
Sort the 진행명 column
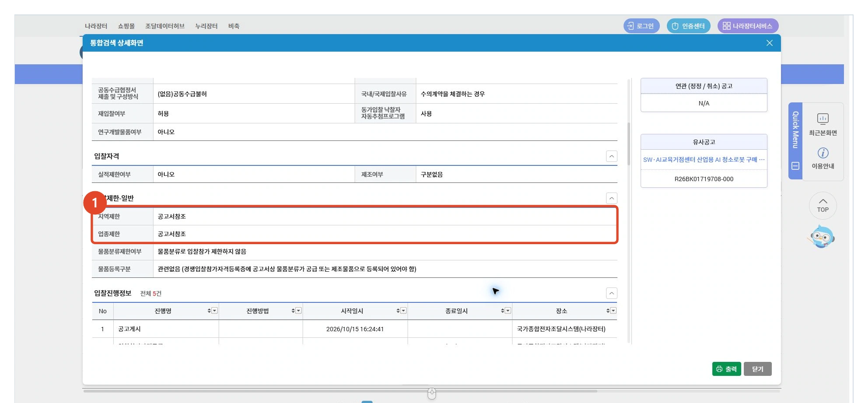[x=209, y=311]
